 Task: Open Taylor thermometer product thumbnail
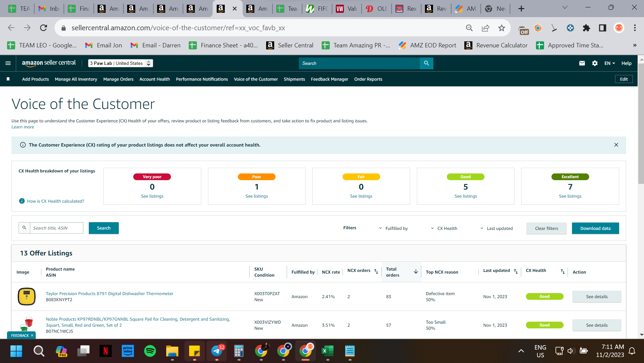pyautogui.click(x=27, y=296)
